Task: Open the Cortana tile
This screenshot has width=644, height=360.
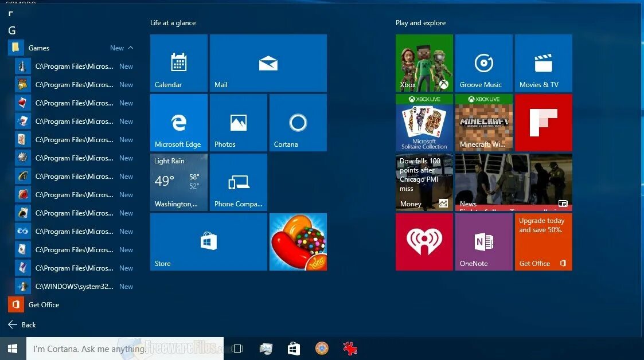Action: (x=298, y=122)
